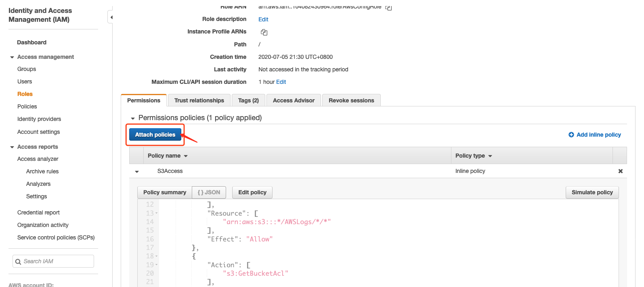
Task: Open Archive rules page
Action: click(x=42, y=171)
